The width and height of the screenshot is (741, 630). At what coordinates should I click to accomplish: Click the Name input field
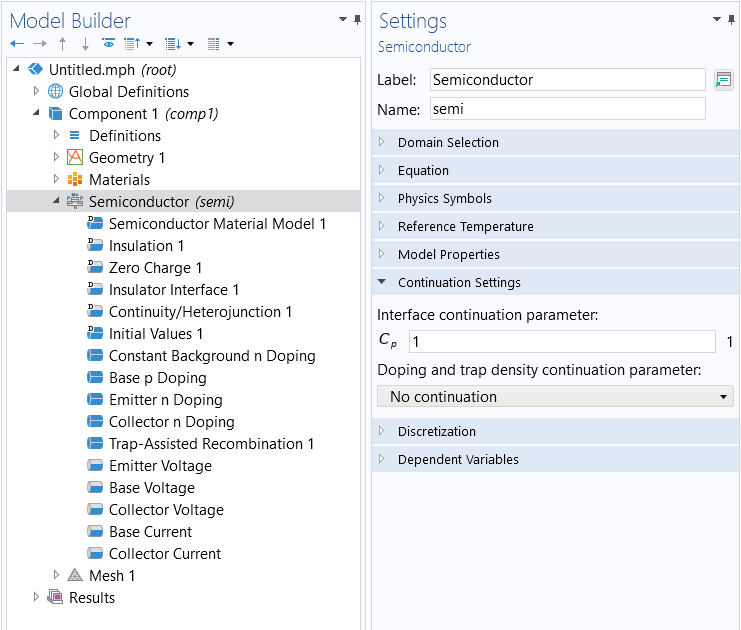(567, 109)
